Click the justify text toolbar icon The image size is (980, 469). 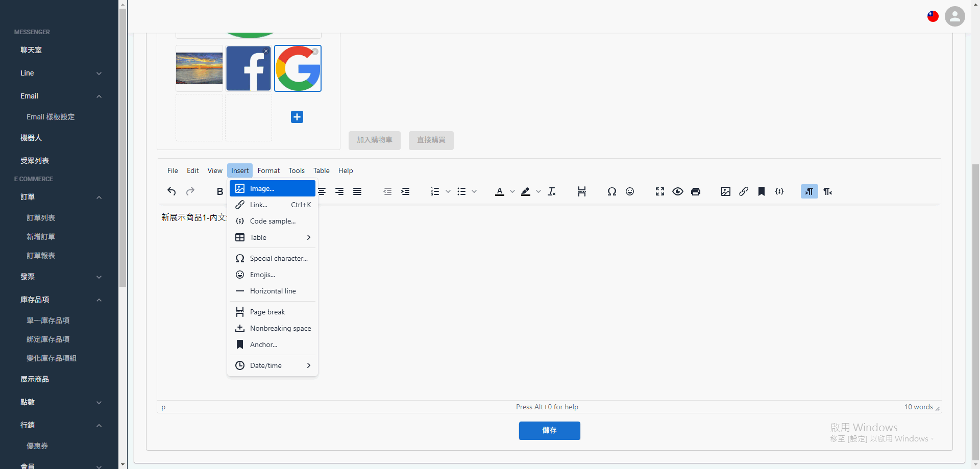[x=357, y=191]
